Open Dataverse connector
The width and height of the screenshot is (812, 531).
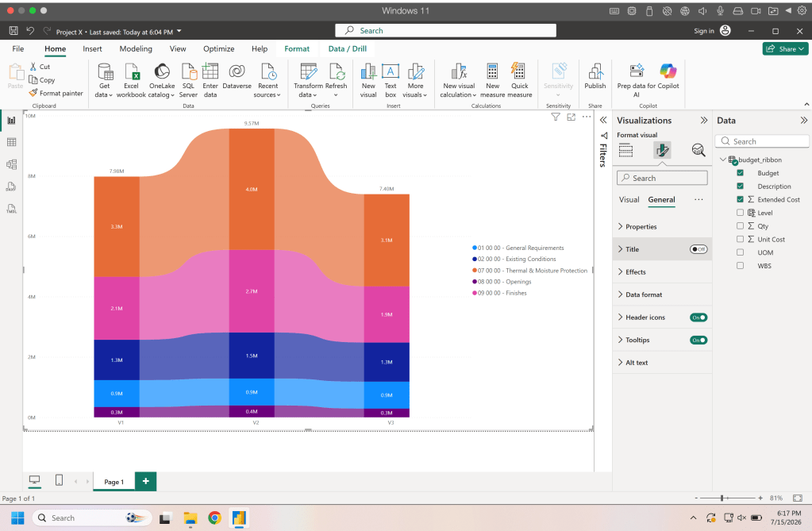pyautogui.click(x=237, y=75)
